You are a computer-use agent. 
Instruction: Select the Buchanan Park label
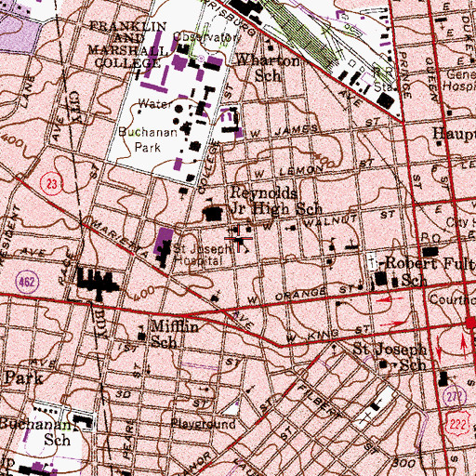point(148,139)
